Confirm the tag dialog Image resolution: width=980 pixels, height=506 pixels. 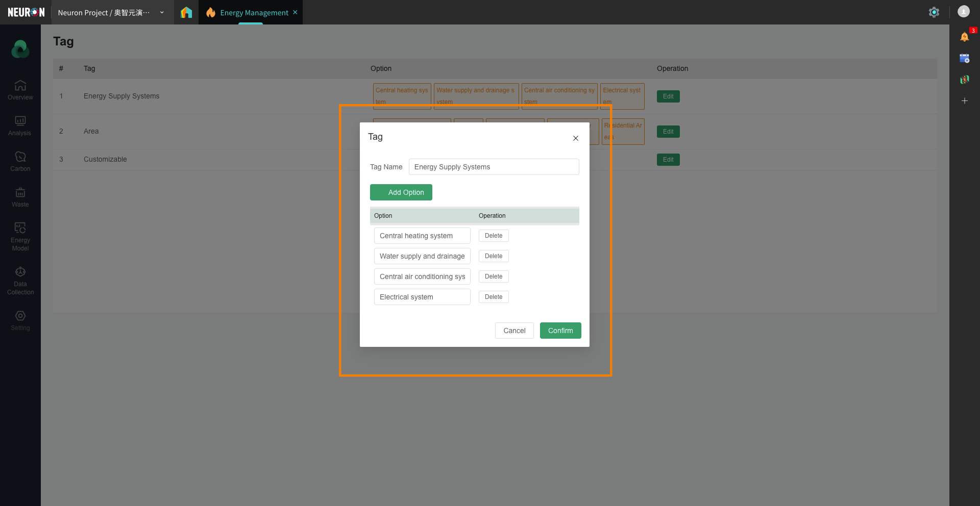coord(560,331)
